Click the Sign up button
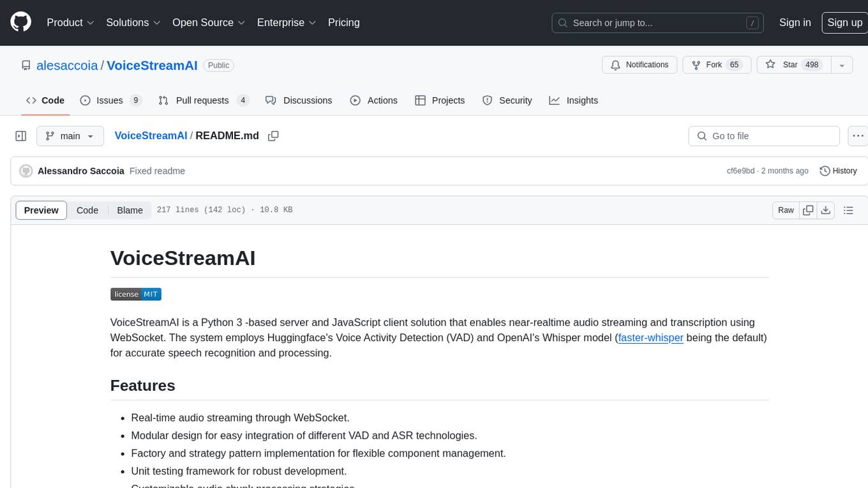 click(844, 22)
